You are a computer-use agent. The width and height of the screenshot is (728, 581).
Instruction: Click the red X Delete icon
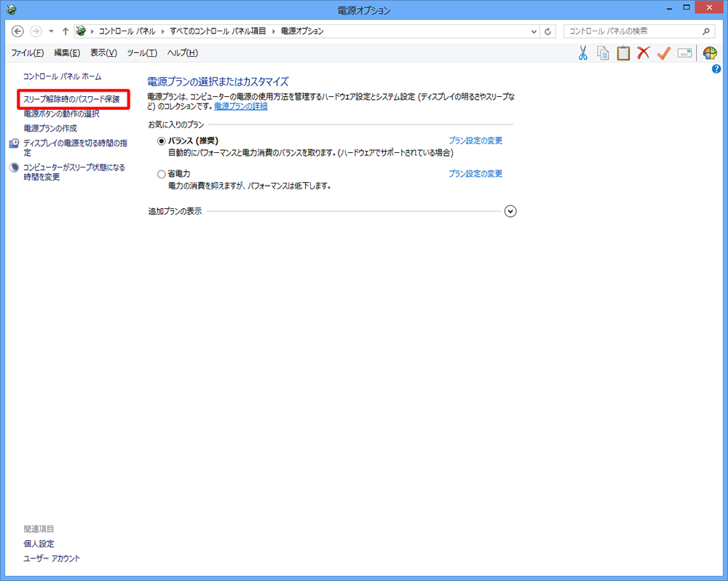click(x=644, y=52)
